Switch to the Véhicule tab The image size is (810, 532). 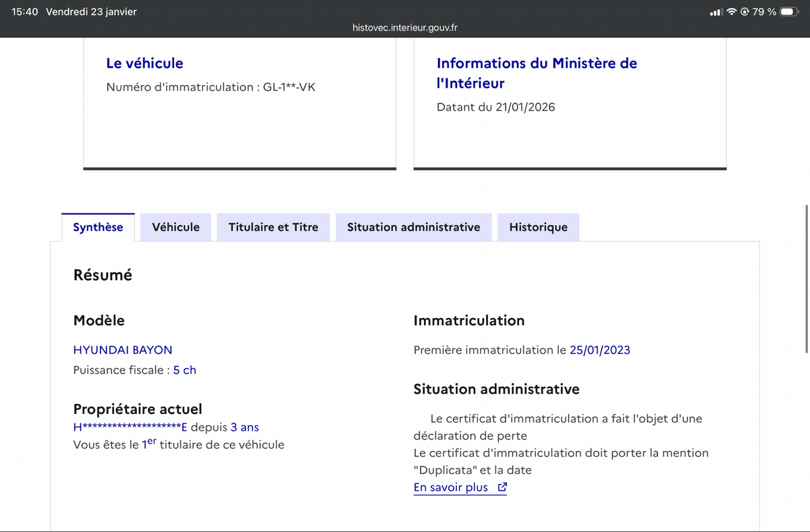click(x=175, y=228)
